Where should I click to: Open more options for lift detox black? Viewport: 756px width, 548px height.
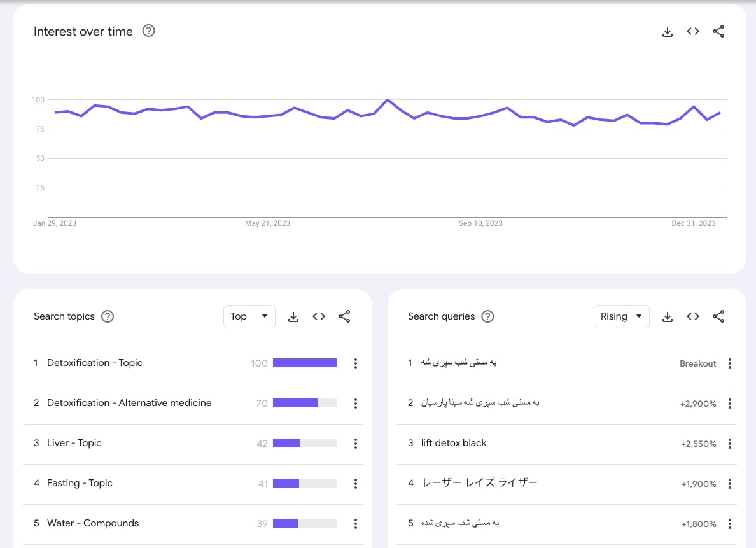[x=730, y=444]
